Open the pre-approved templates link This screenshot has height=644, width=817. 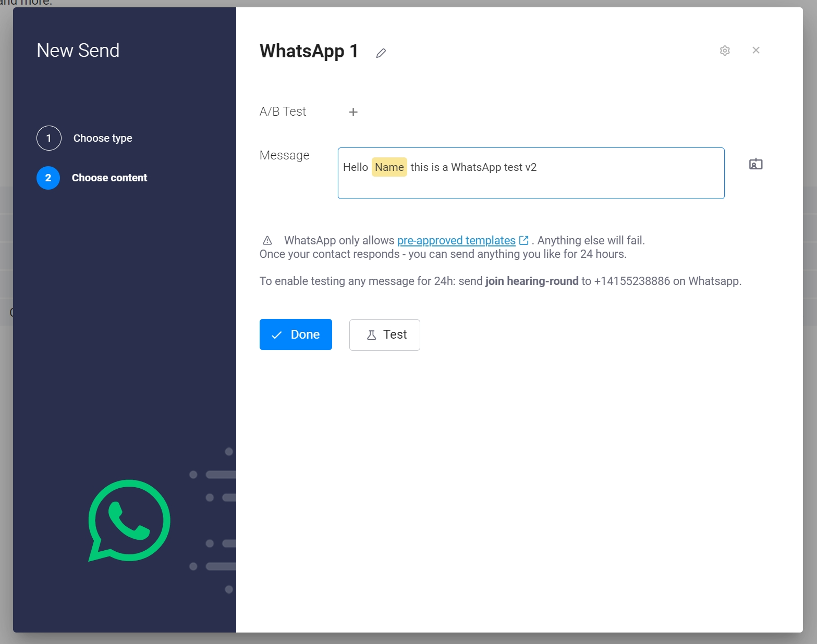[456, 240]
